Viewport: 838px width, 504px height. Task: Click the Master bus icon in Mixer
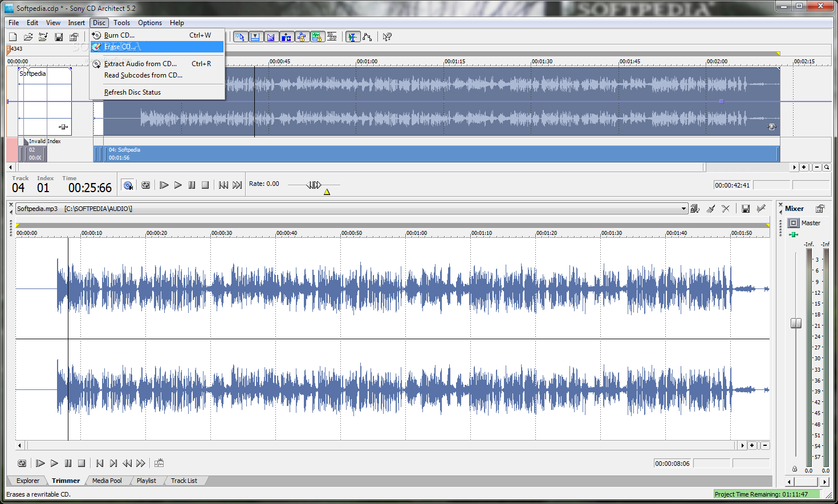[x=794, y=223]
